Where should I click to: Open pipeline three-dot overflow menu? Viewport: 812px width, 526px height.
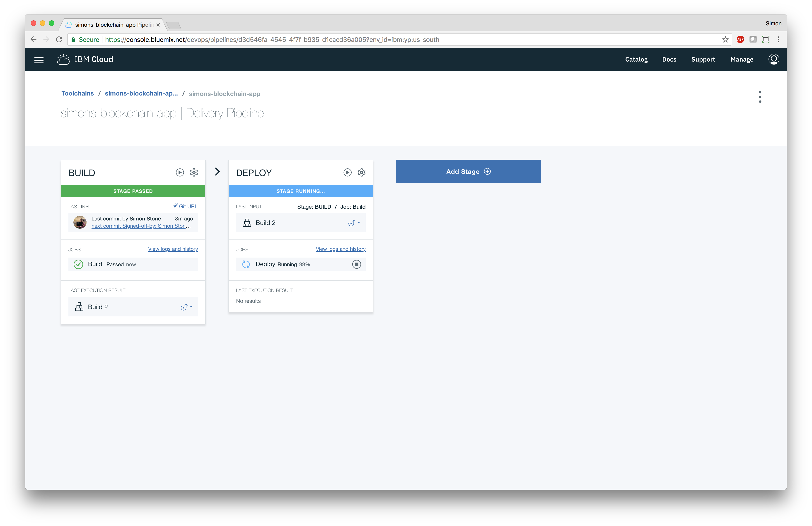pyautogui.click(x=760, y=97)
